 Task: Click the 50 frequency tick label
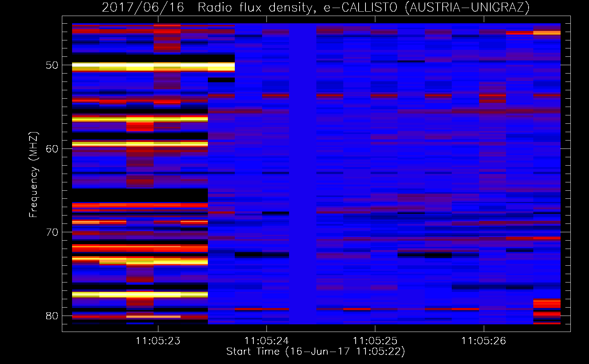coord(52,66)
